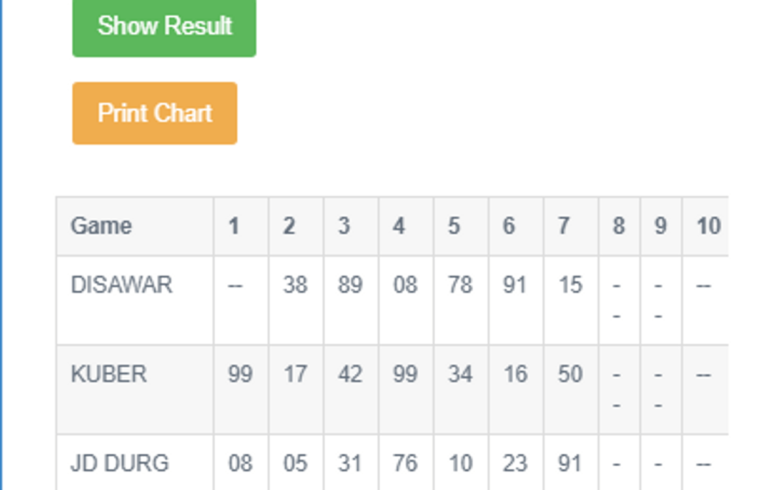Click KUBER result 42 in column 3

pyautogui.click(x=350, y=375)
